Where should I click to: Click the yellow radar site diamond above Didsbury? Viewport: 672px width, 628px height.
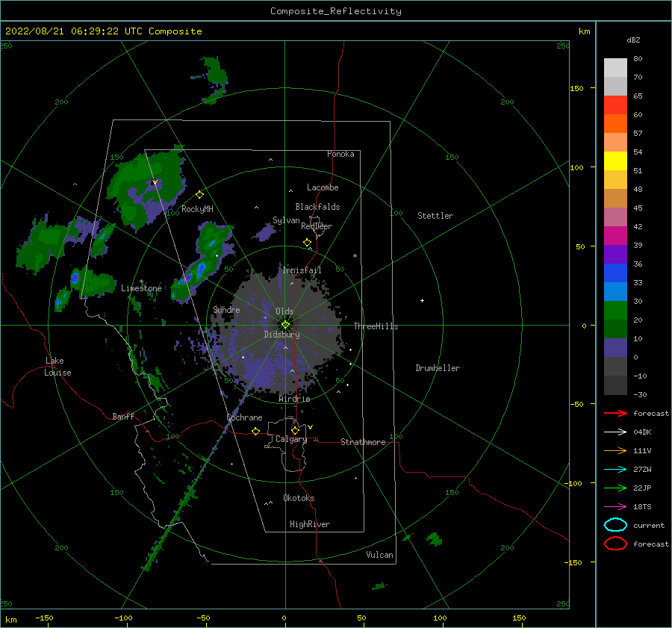[285, 325]
